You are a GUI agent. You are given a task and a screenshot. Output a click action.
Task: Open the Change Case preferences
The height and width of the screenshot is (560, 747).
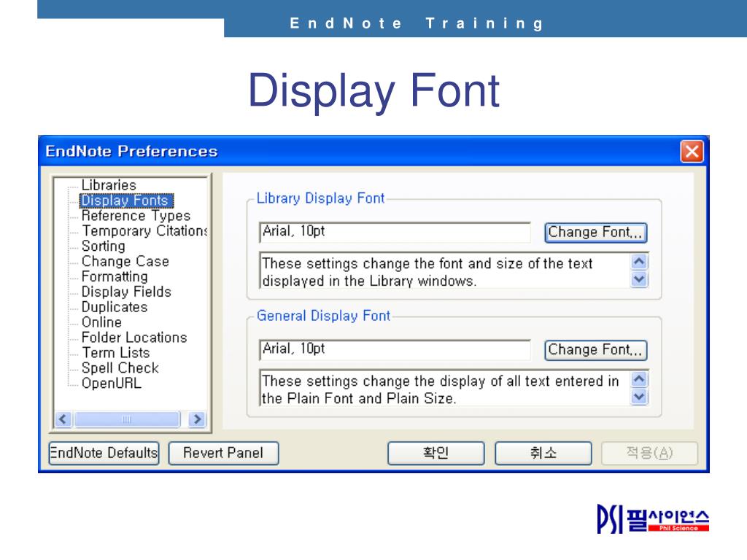[125, 262]
